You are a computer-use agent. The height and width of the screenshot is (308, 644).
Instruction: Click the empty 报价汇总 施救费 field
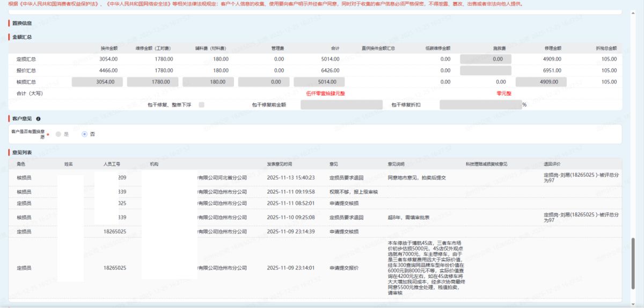click(485, 70)
